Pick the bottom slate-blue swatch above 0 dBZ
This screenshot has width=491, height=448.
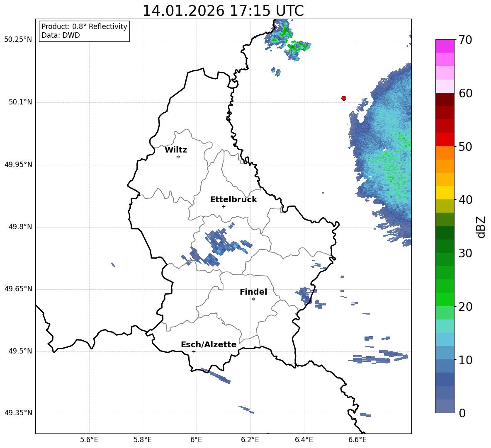click(x=445, y=406)
